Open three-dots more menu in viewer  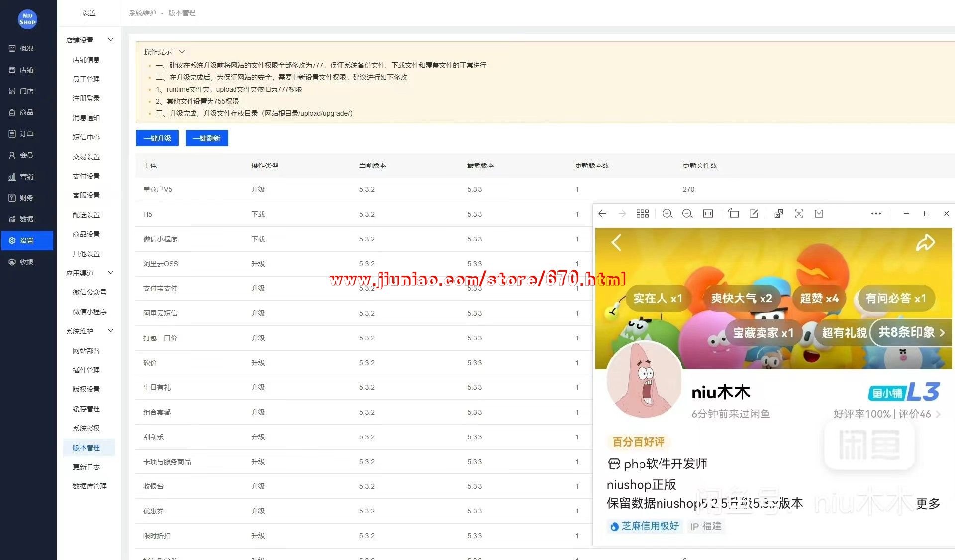[x=876, y=214]
